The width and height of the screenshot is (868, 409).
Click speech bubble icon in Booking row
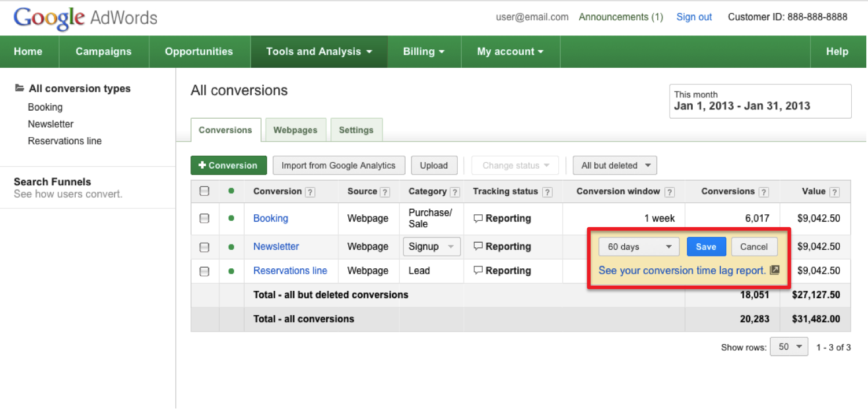(478, 219)
